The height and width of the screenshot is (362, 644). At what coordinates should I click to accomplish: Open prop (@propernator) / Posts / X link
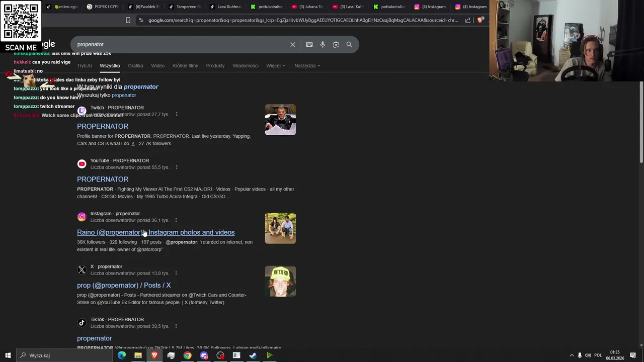pyautogui.click(x=124, y=285)
